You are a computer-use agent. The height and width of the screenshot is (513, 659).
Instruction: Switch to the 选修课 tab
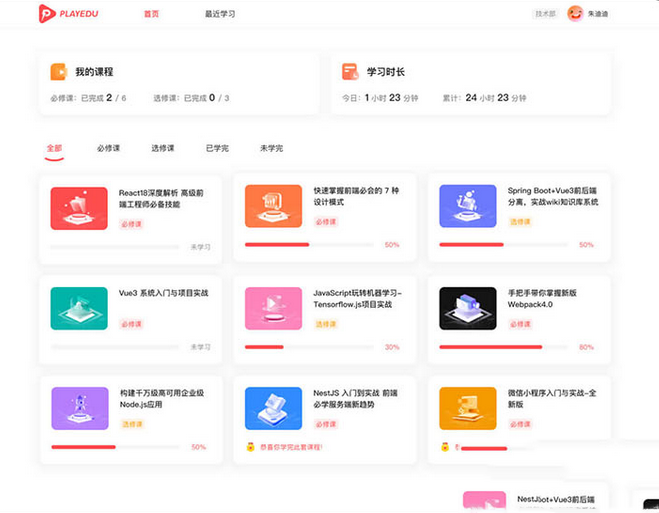pos(163,148)
